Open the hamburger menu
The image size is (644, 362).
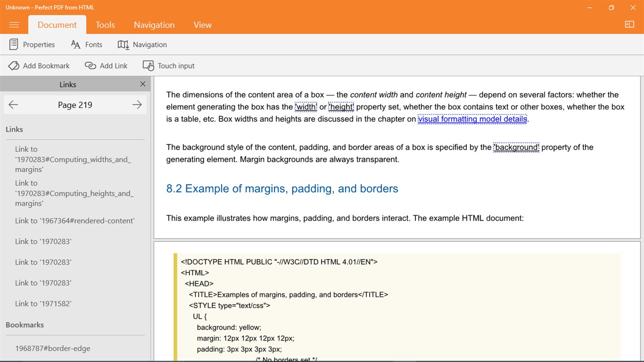point(14,24)
